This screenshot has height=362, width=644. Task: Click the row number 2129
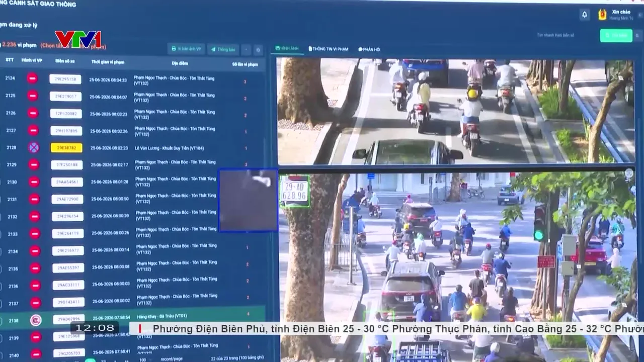[x=12, y=164]
